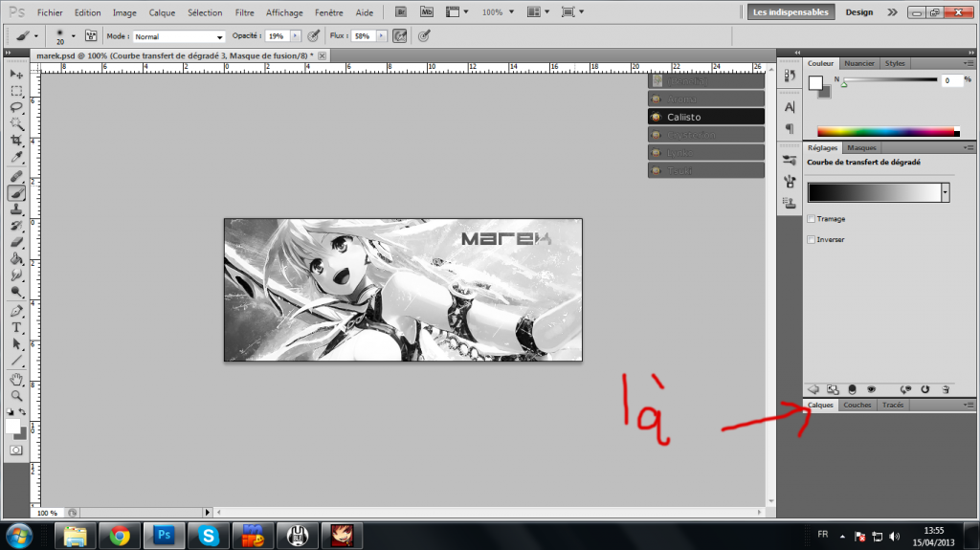Reset adjustment to defaults

coord(925,389)
